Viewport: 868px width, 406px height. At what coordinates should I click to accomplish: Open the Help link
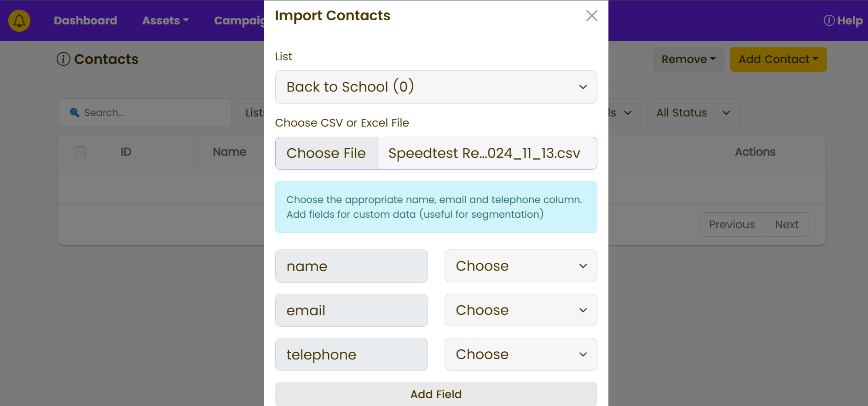(x=843, y=21)
